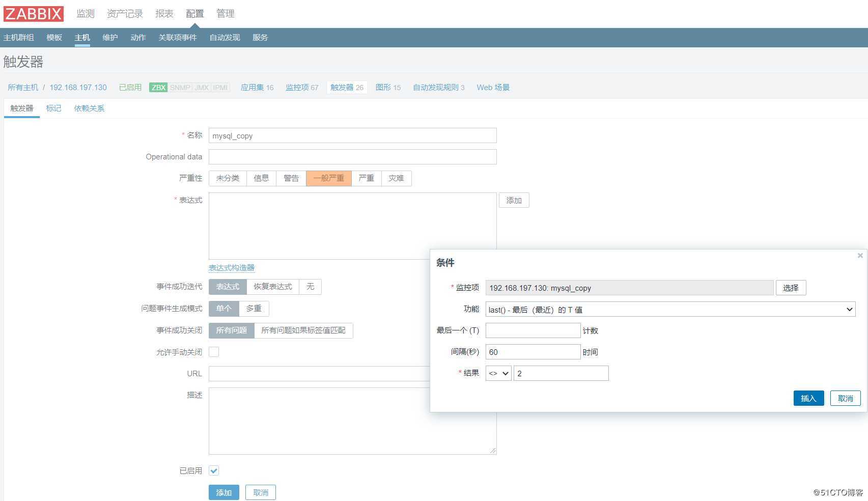Viewport: 868px width, 501px height.
Task: Go to 动作 submenu
Action: coord(138,38)
